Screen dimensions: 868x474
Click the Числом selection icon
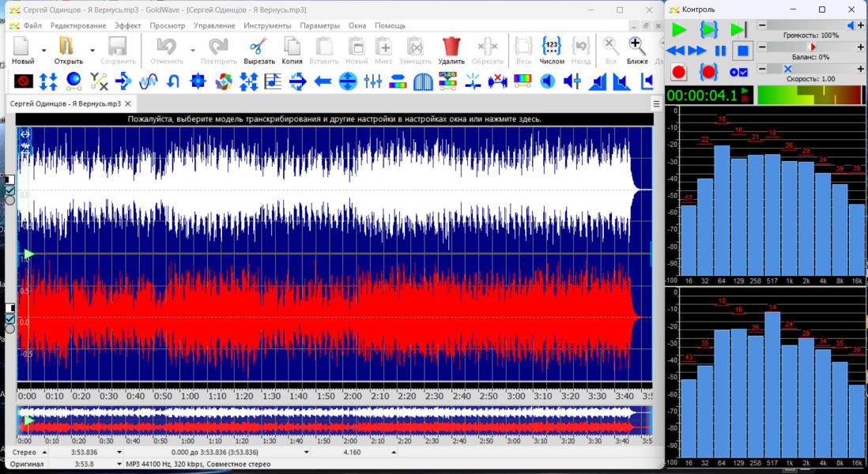pyautogui.click(x=552, y=47)
